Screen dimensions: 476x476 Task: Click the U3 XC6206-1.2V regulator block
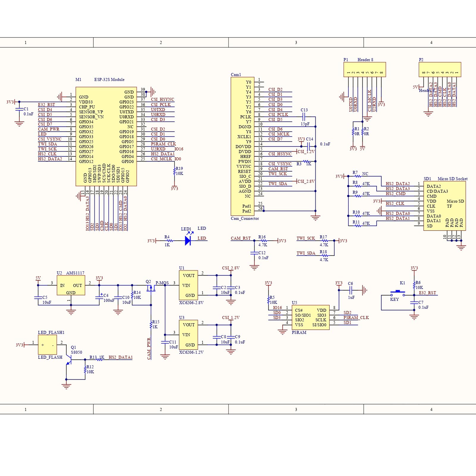188,335
